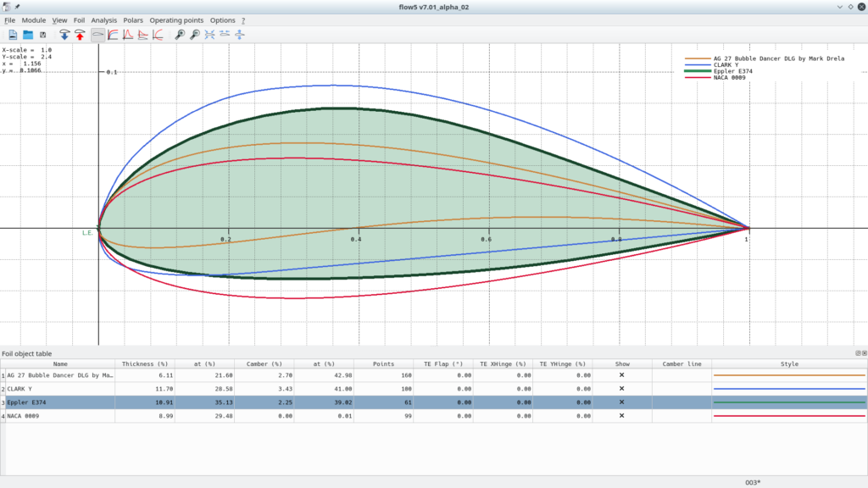Toggle Show for the CLARK Y foil
Viewport: 868px width, 488px height.
click(x=620, y=388)
